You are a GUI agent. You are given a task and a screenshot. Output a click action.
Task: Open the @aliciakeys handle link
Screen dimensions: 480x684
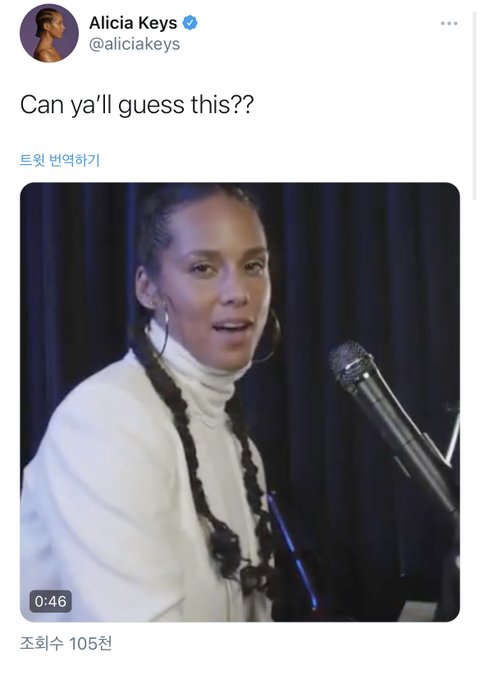[x=134, y=44]
